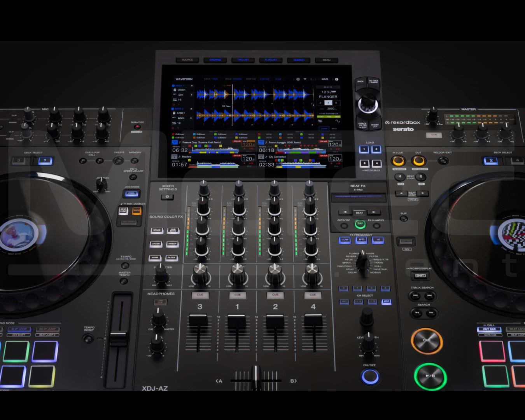
Task: Set left deck as MASTER
Action: point(136,210)
